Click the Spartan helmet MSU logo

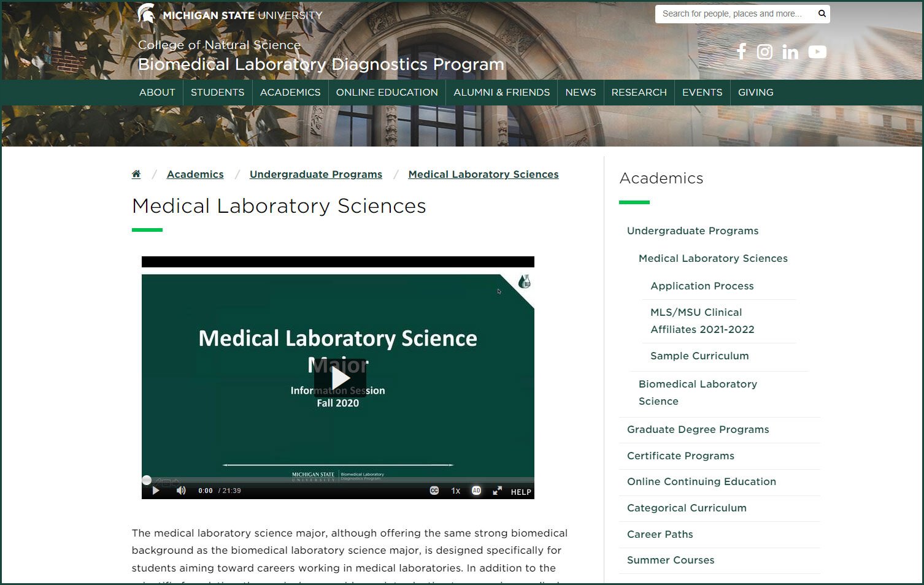click(x=146, y=13)
